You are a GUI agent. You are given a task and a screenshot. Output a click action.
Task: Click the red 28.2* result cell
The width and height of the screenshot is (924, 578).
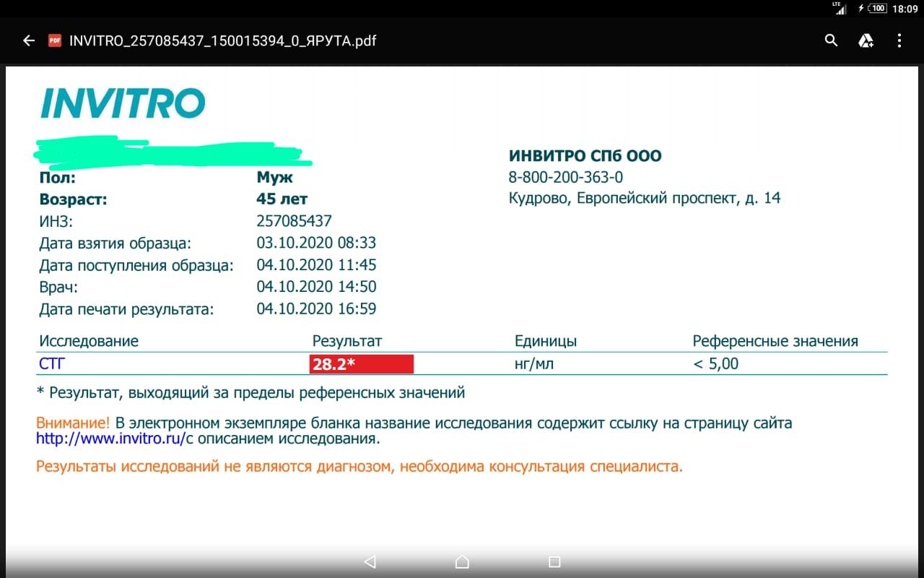(361, 364)
